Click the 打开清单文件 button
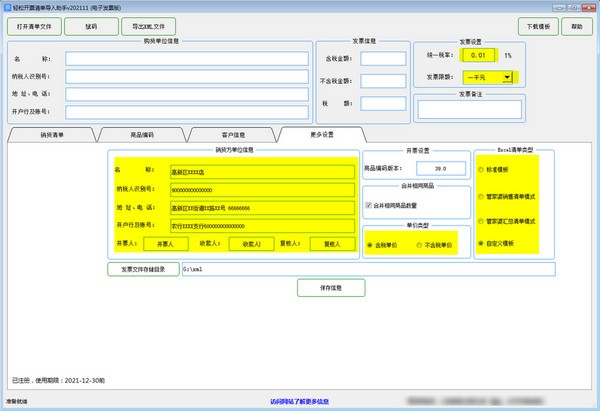The image size is (600, 411). coord(33,25)
